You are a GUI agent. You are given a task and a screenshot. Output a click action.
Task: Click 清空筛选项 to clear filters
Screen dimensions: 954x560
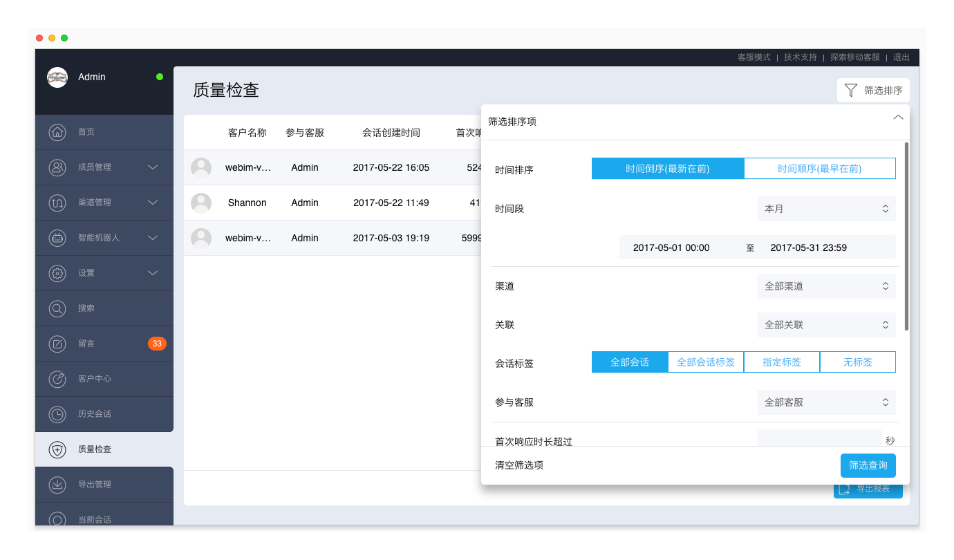click(x=519, y=465)
